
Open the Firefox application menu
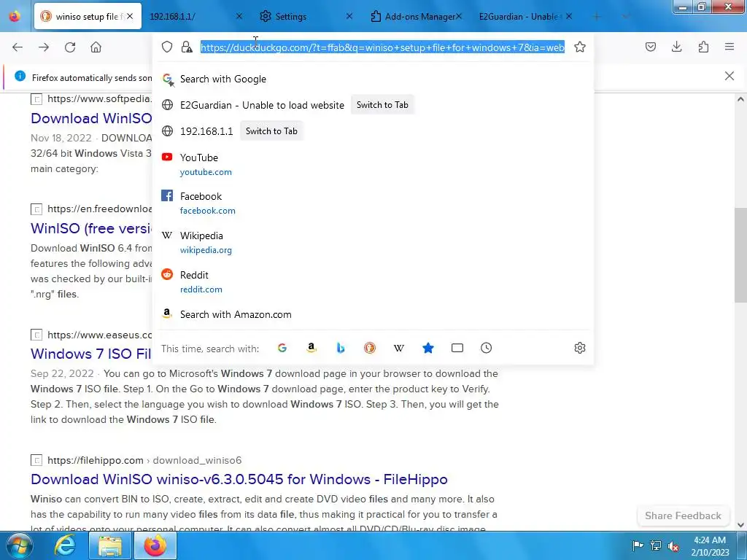tap(729, 47)
